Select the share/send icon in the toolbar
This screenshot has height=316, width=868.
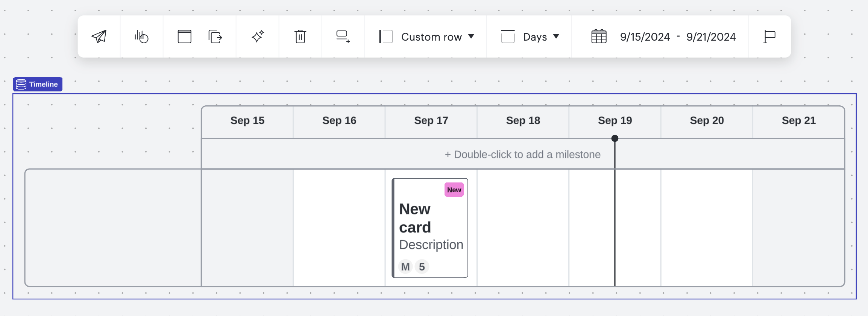[x=99, y=36]
